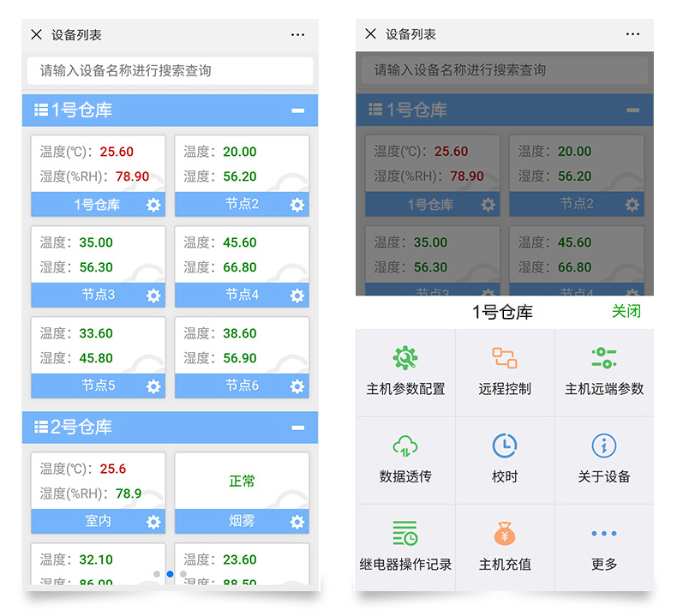The image size is (677, 616).
Task: Open more options dots on left screen header
Action: pos(297,35)
